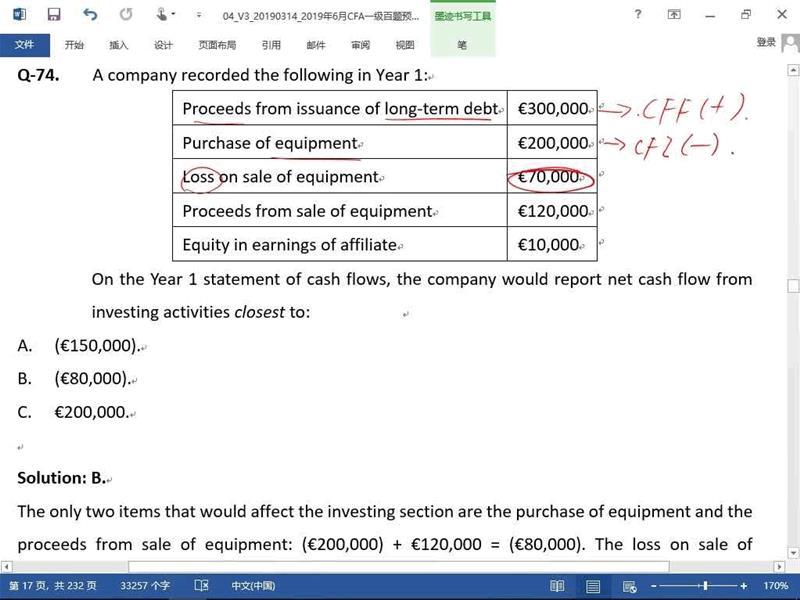Click the '€200,000' cell in the table
Image resolution: width=800 pixels, height=600 pixels.
point(553,143)
